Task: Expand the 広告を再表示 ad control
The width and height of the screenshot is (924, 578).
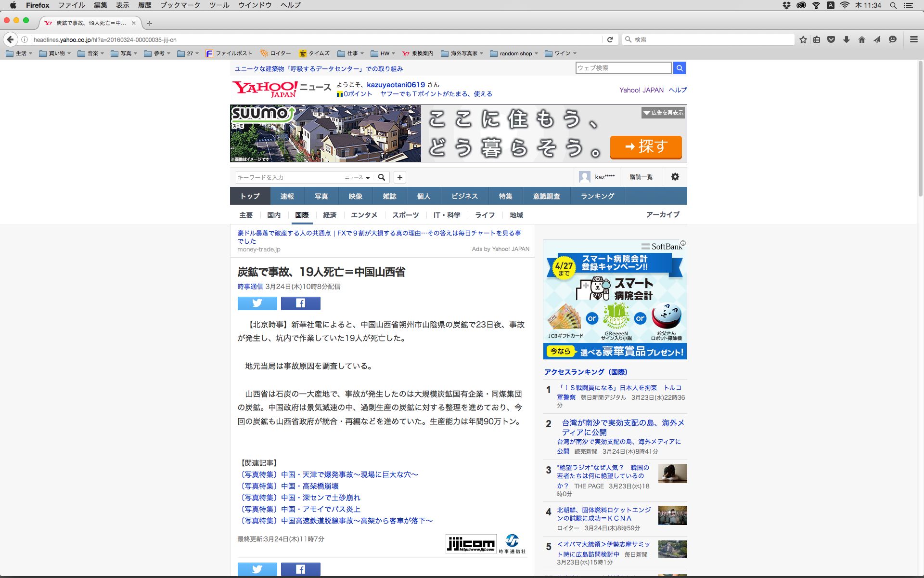Action: point(663,113)
